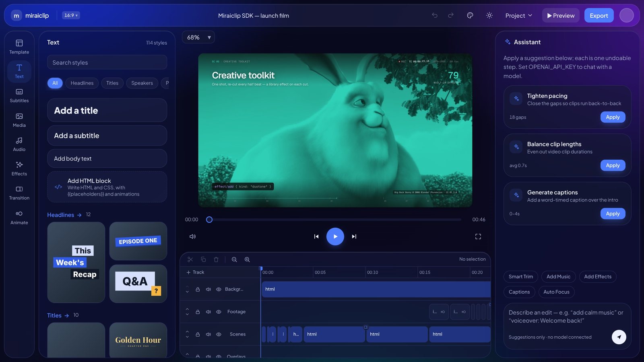Switch to the Text sidebar tab
Screen dimensions: 644x362
[19, 71]
